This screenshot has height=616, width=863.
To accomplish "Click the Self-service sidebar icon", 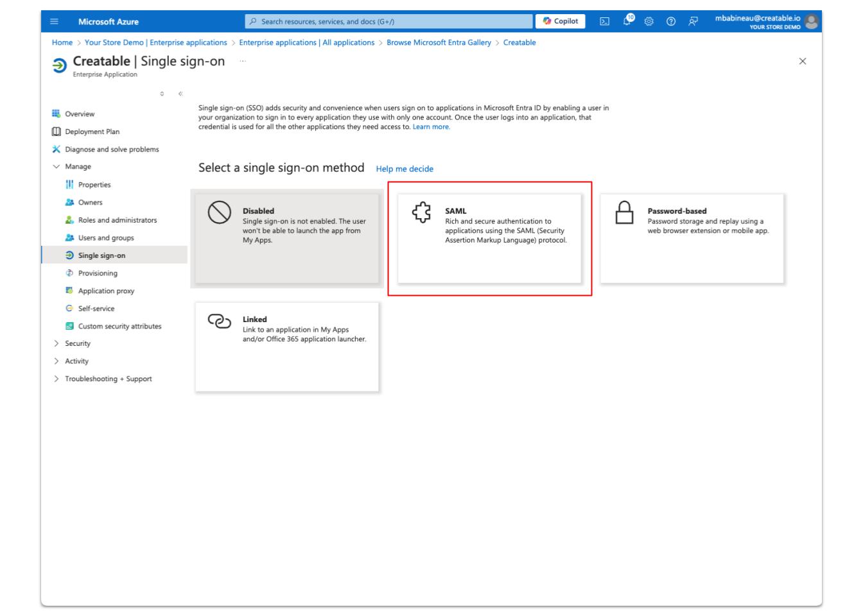I will click(69, 309).
